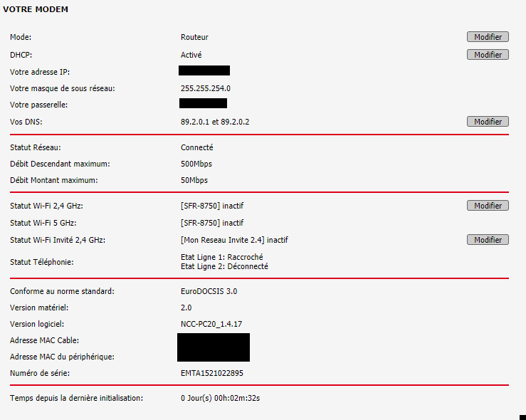The height and width of the screenshot is (420, 526).
Task: Click the EuroDOCSIS 3.0 standard value
Action: pyautogui.click(x=209, y=291)
